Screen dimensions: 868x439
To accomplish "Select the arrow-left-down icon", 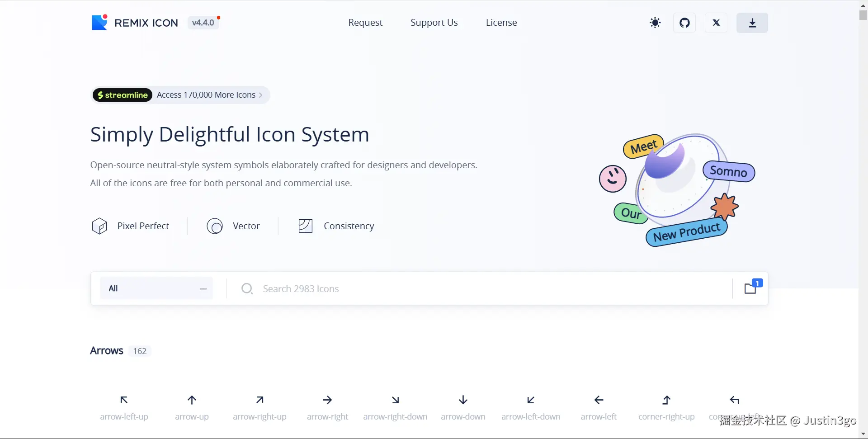I will [531, 400].
